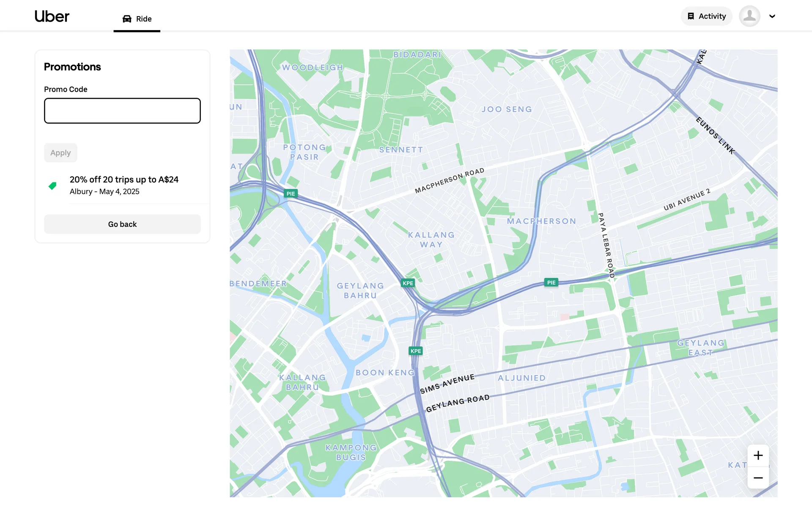The width and height of the screenshot is (812, 508).
Task: Click the Uber logo
Action: pyautogui.click(x=52, y=17)
